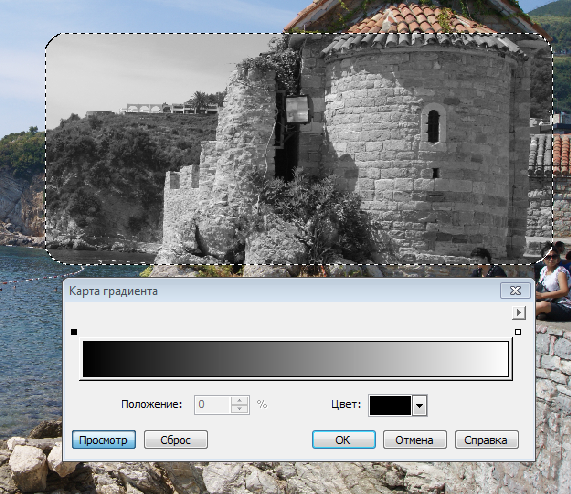Confirm gradient map with OK

[343, 440]
